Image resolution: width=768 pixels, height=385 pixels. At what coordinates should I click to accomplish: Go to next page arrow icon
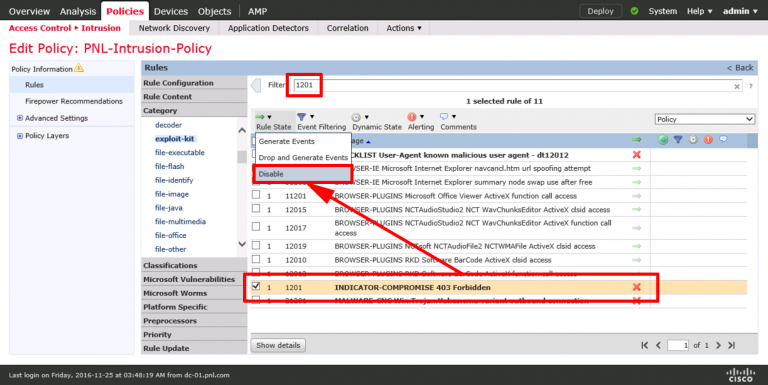(x=718, y=345)
